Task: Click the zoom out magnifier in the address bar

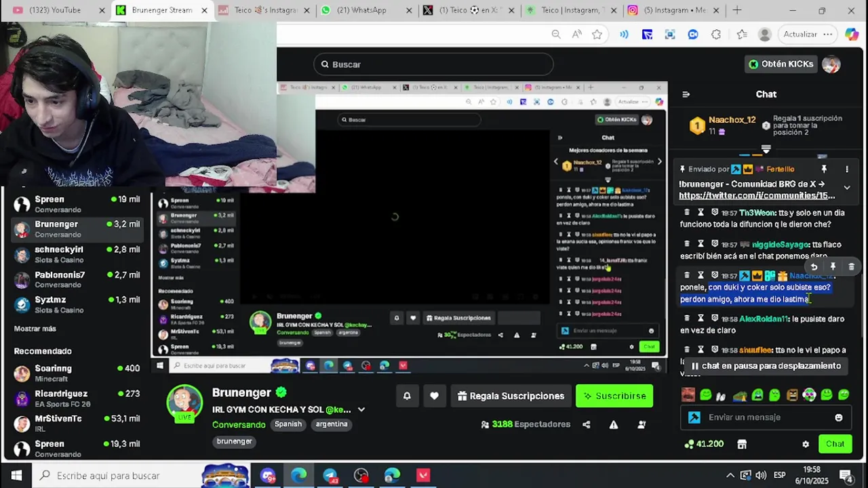Action: click(x=556, y=35)
